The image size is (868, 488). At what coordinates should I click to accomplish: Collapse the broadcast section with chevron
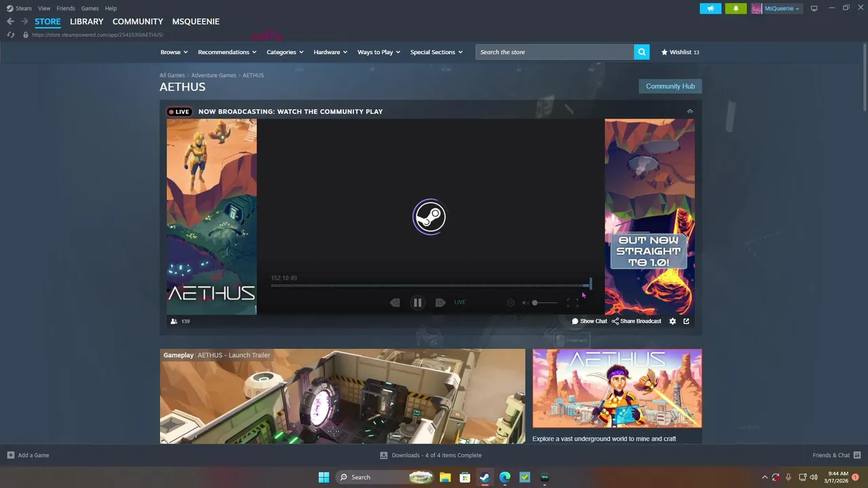click(690, 111)
